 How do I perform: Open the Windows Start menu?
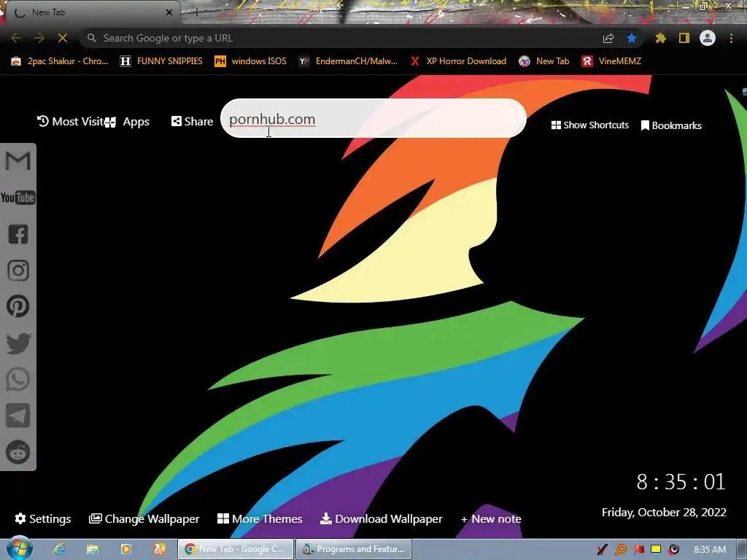[x=19, y=548]
